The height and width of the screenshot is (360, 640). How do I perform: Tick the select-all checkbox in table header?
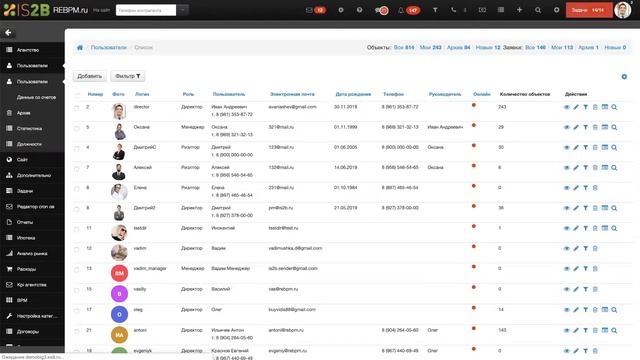coord(77,95)
